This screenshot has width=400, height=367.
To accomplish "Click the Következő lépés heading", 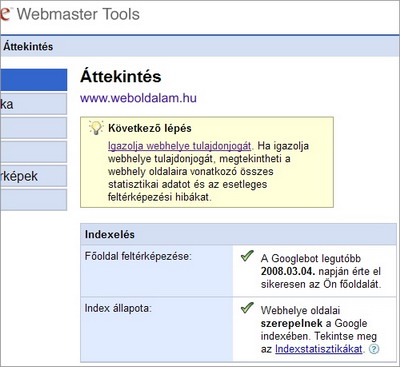I will click(150, 128).
